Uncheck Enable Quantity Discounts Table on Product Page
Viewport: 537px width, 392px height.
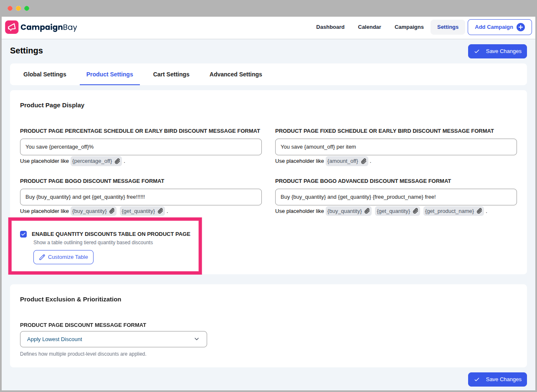pyautogui.click(x=23, y=234)
